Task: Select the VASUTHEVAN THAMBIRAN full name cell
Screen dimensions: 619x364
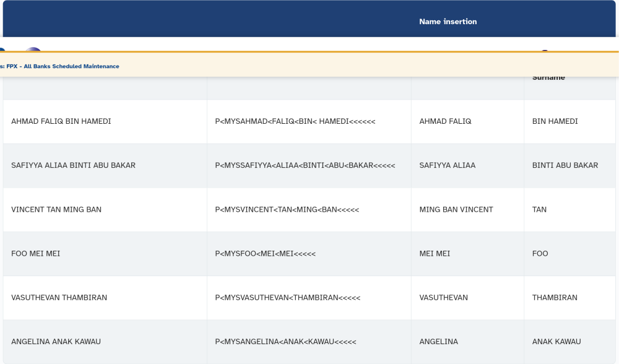Action: tap(59, 297)
